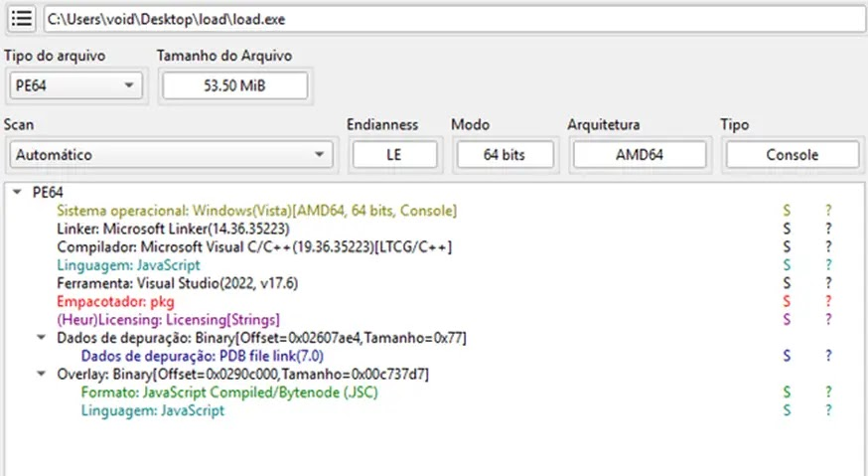Click the 53.50 MiB file size button
This screenshot has width=868, height=476.
(x=234, y=86)
